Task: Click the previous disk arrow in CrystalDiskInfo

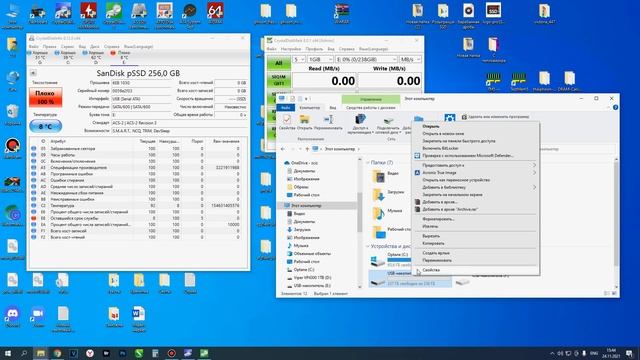Action: (33, 73)
